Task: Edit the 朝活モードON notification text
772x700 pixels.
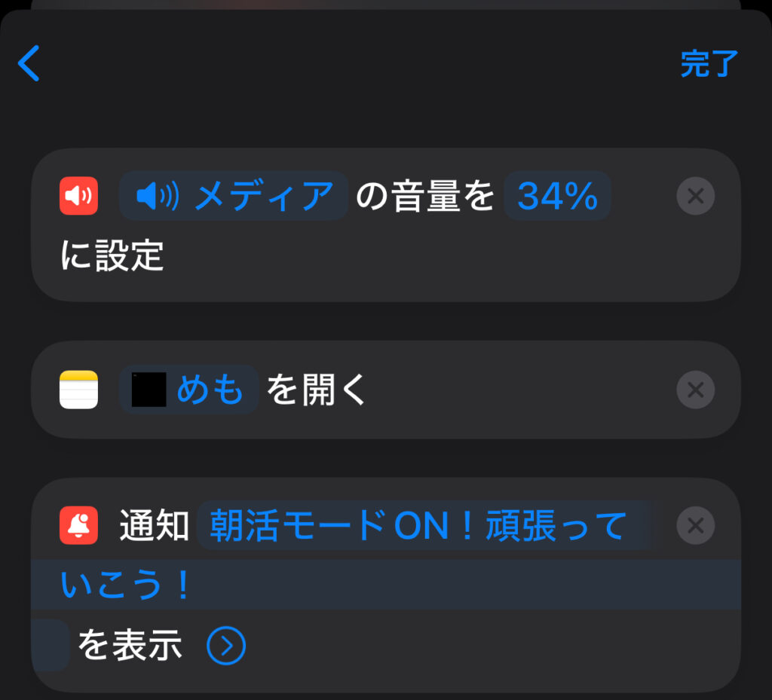Action: (x=418, y=525)
